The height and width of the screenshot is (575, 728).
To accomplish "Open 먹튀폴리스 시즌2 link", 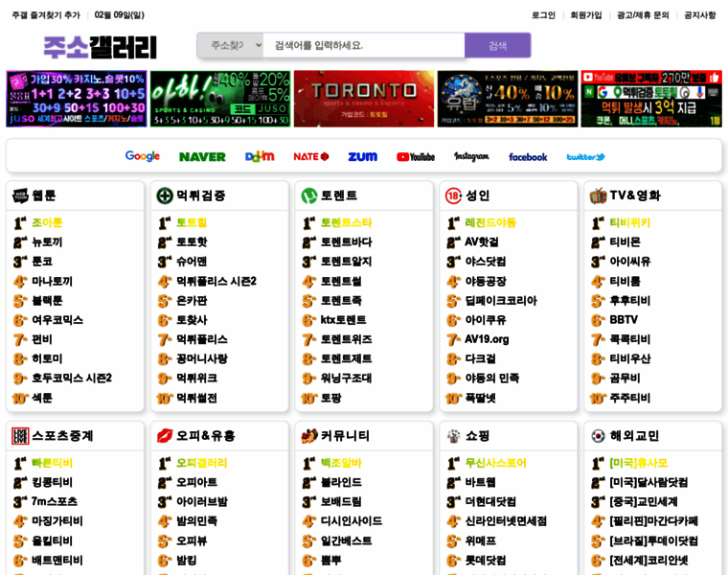I will [x=216, y=281].
